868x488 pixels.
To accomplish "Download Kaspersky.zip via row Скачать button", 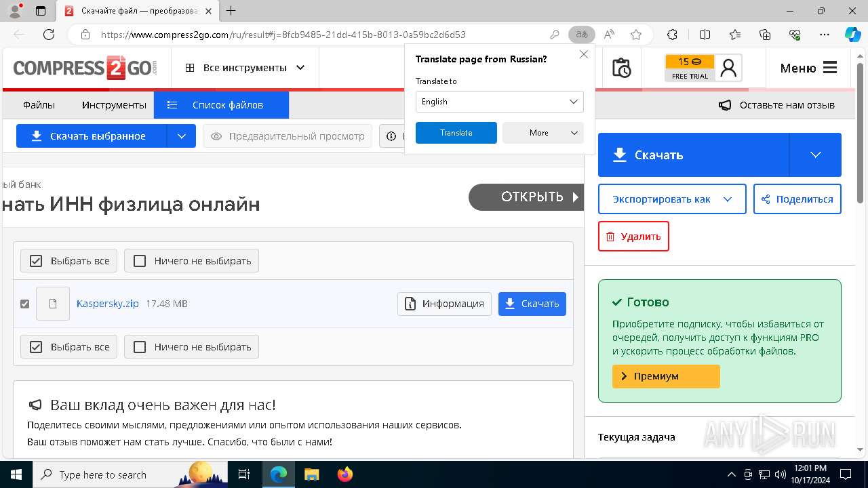I will (532, 304).
